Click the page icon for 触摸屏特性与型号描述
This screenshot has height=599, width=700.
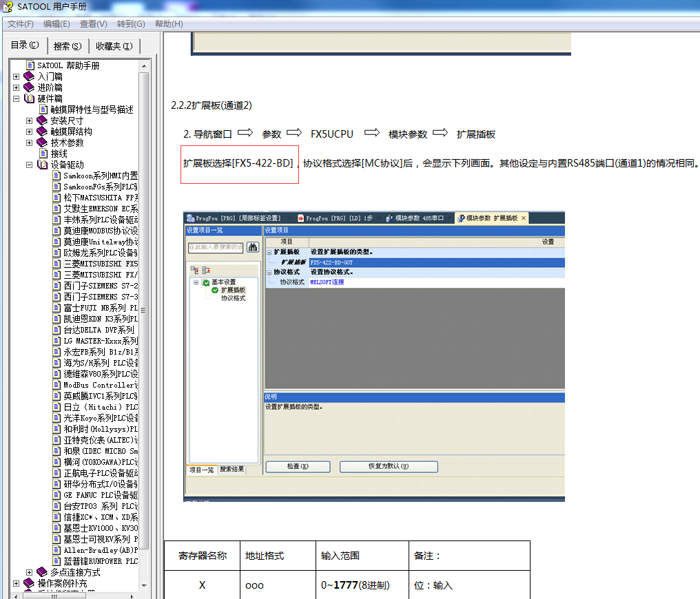43,109
